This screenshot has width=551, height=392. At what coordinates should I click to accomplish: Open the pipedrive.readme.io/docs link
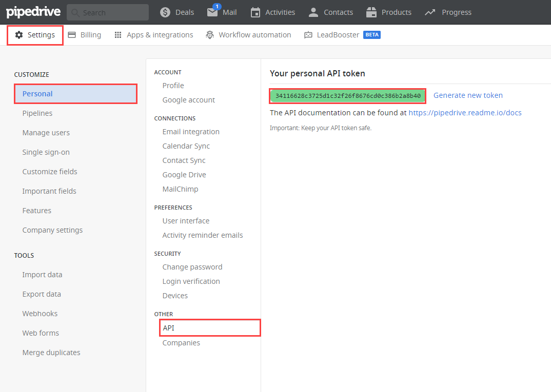coord(465,113)
